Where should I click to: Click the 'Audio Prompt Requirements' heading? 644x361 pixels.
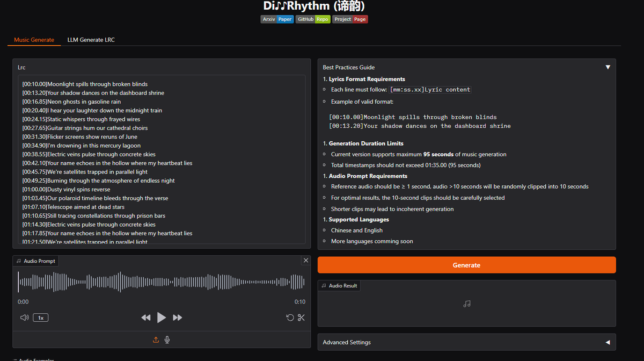(x=368, y=176)
